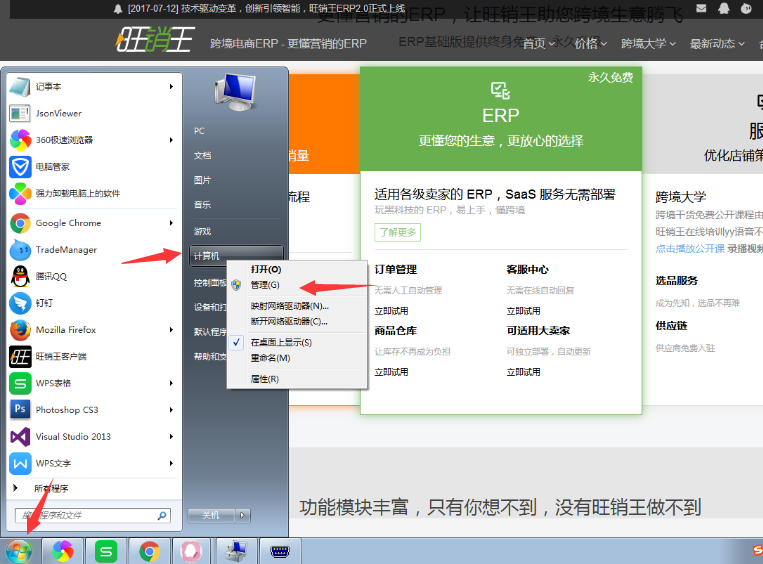Click the user computer picture in Start menu
The height and width of the screenshot is (564, 763).
pyautogui.click(x=236, y=92)
